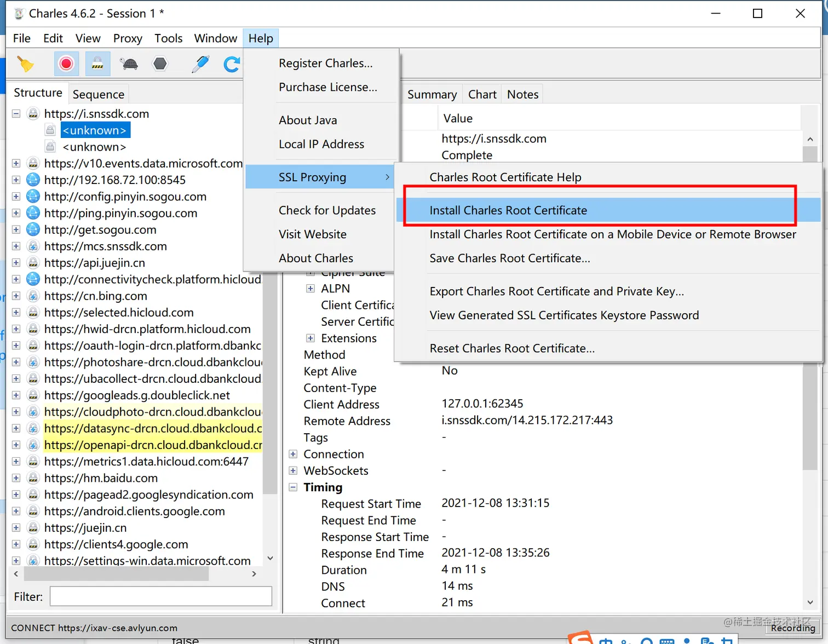Expand https://api.juejin.cn node
828x644 pixels.
(16, 263)
